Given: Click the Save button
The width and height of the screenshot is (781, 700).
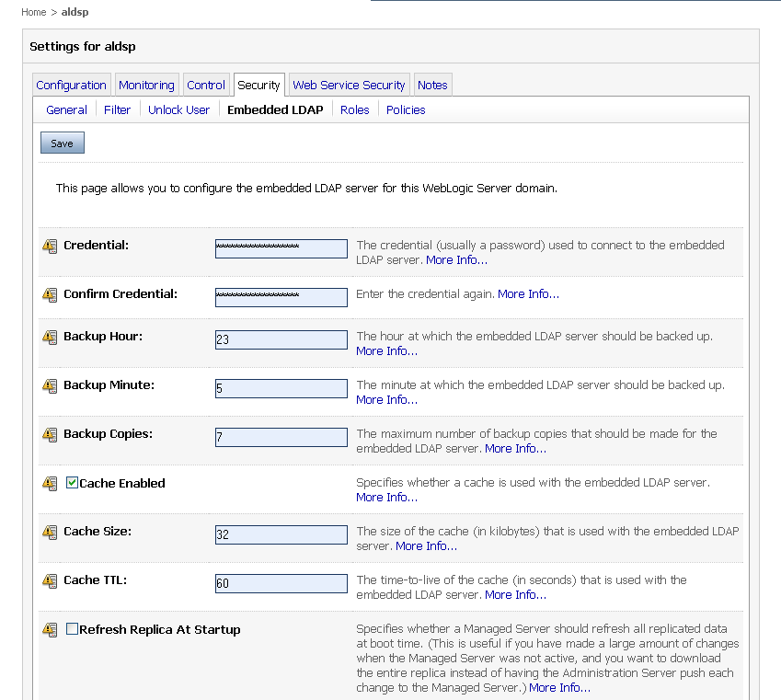Looking at the screenshot, I should pyautogui.click(x=63, y=143).
